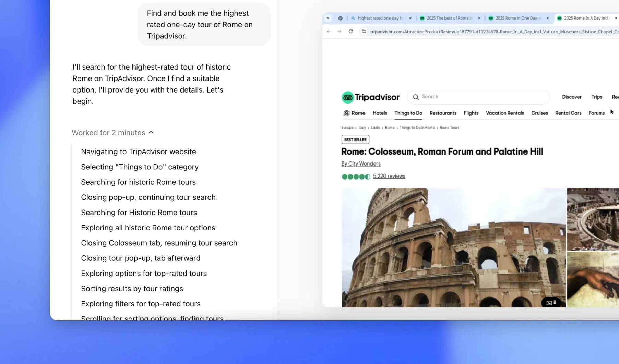619x364 pixels.
Task: Open the browser tab list dropdown arrow
Action: tap(328, 18)
